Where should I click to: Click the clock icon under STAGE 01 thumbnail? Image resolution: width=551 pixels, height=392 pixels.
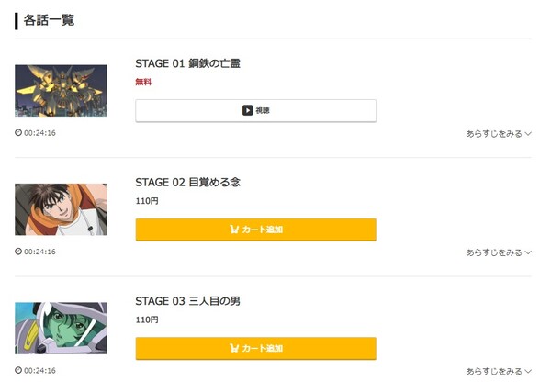[18, 133]
